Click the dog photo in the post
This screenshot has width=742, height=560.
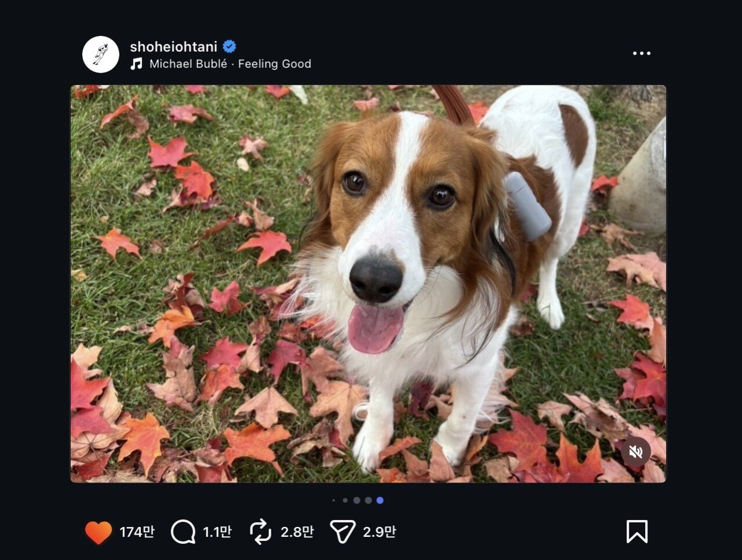[x=368, y=284]
